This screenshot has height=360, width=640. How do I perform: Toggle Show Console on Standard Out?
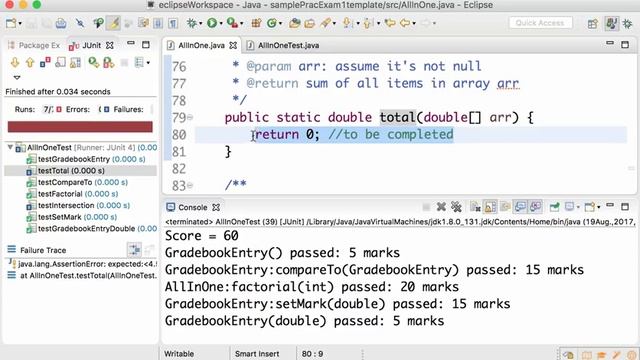[x=520, y=207]
